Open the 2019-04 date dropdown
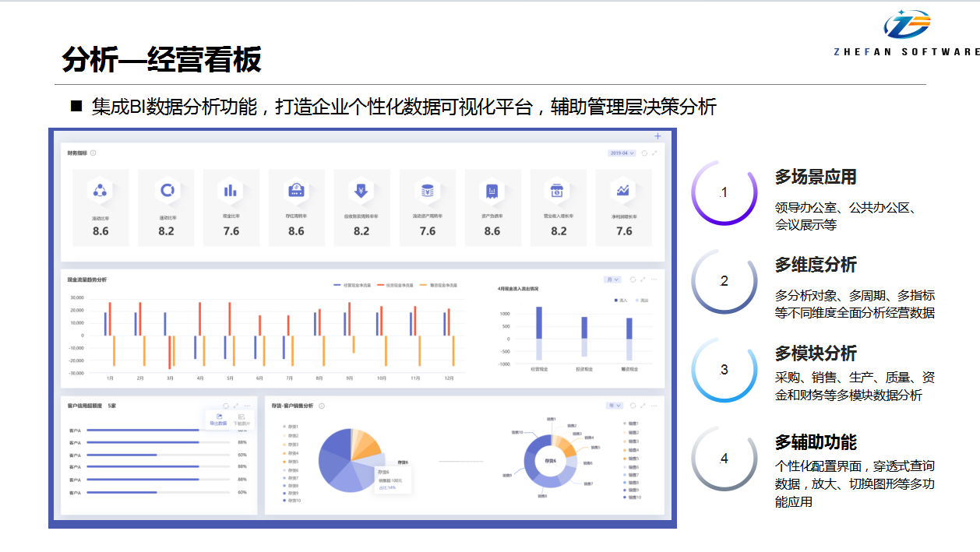The width and height of the screenshot is (980, 552). click(622, 153)
